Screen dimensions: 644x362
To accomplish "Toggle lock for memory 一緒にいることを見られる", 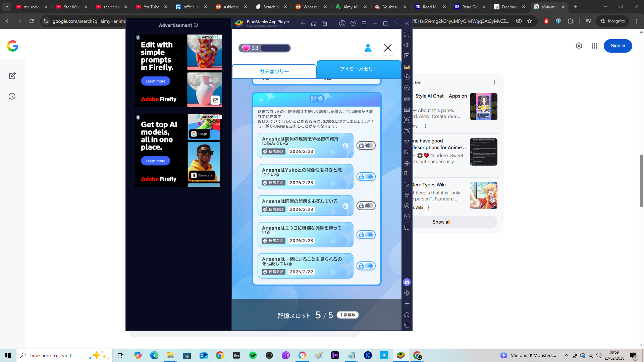I will coord(366,266).
